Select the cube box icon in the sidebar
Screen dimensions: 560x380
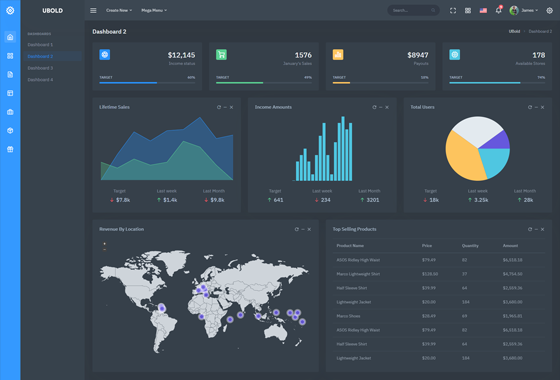tap(10, 131)
